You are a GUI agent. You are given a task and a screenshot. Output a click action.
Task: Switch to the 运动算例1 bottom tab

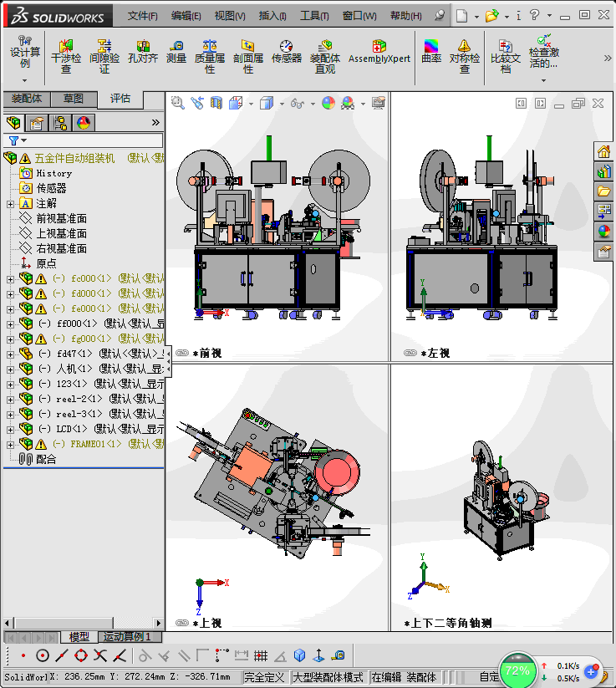(x=130, y=637)
